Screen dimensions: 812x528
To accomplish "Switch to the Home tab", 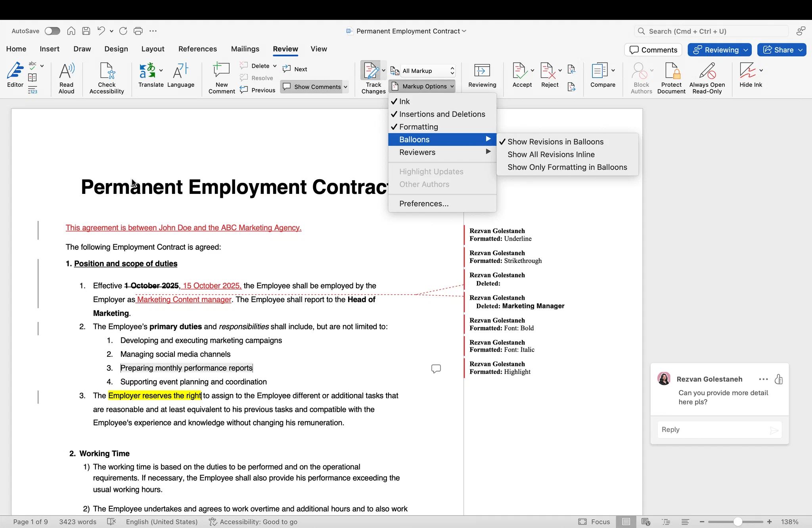I will coord(16,49).
